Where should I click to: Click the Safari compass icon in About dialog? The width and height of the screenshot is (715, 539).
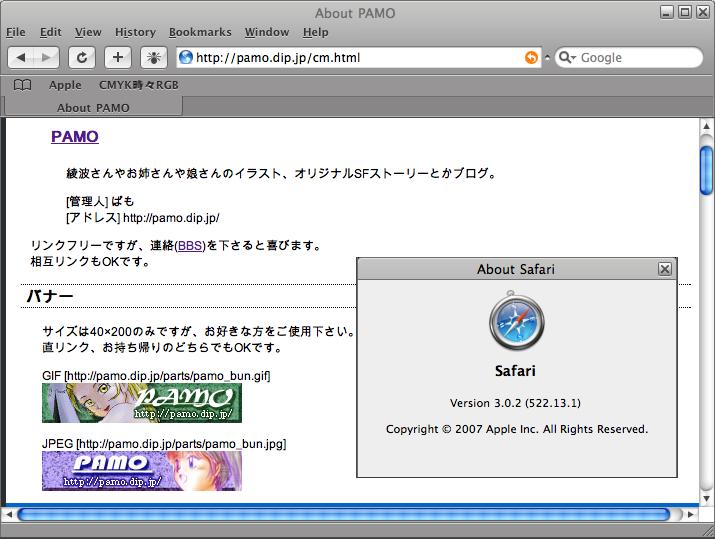tap(516, 321)
